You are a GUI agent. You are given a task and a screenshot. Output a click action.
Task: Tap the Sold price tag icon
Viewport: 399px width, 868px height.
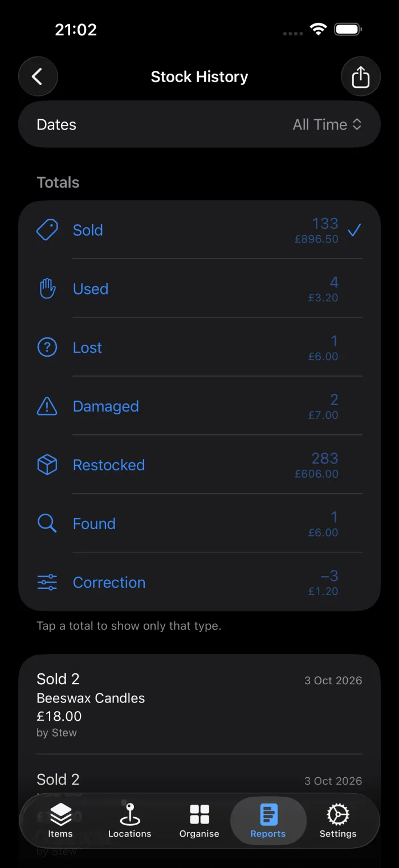(47, 230)
